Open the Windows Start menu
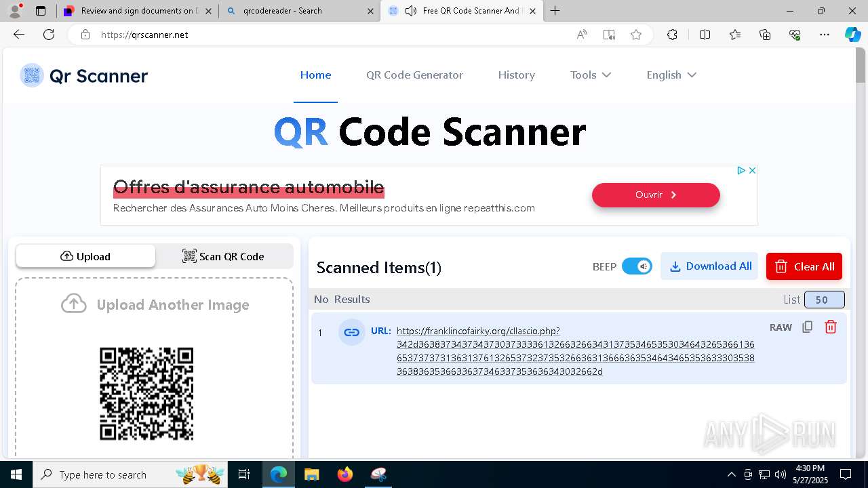 pyautogui.click(x=16, y=474)
